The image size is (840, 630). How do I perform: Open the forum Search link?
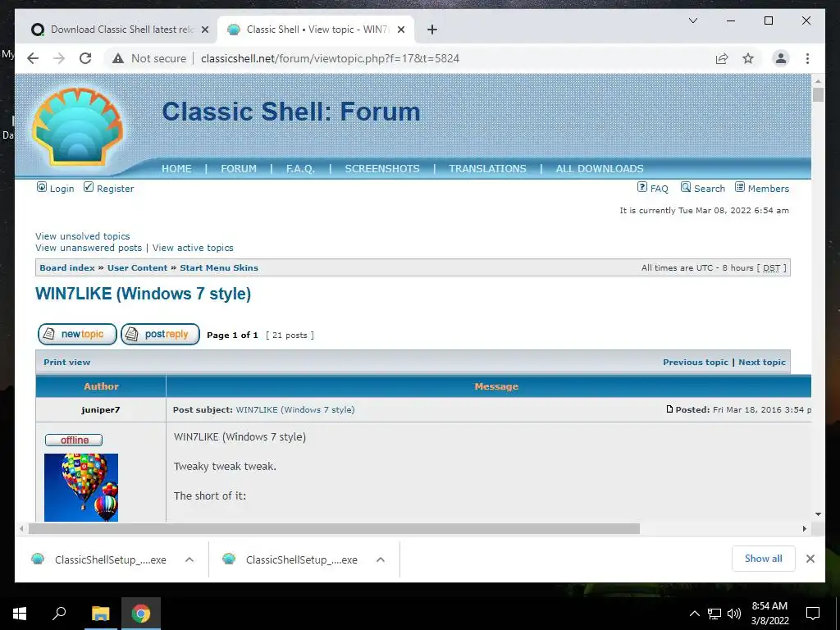click(x=703, y=188)
